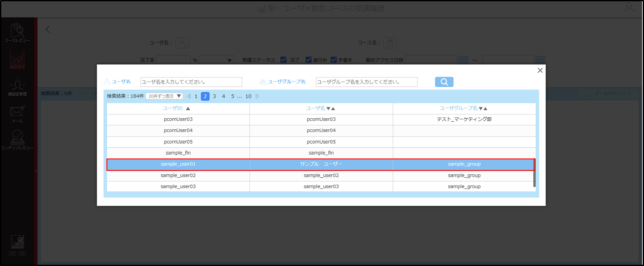Click the magnifier search button in dialog

click(x=444, y=82)
